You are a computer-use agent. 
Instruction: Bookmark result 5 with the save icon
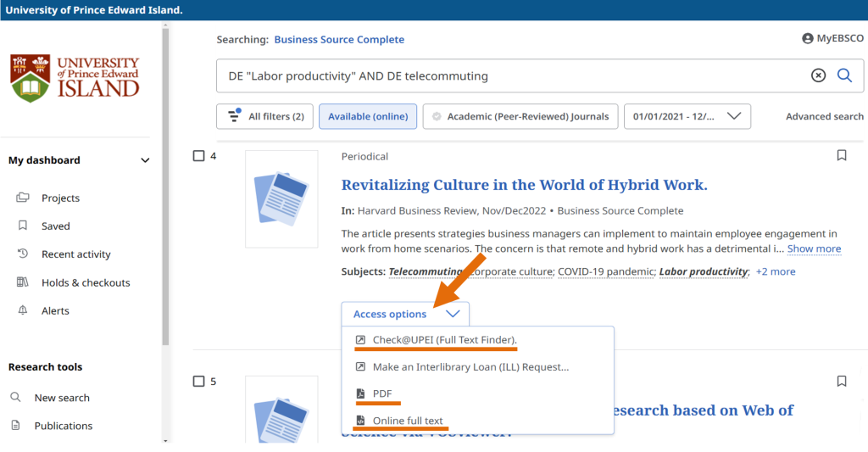pyautogui.click(x=842, y=381)
